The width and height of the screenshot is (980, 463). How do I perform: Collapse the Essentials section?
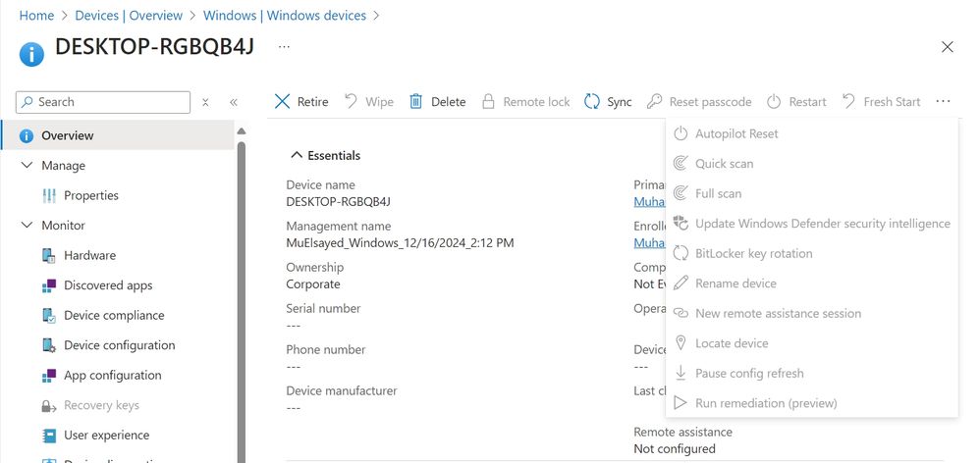tap(295, 155)
